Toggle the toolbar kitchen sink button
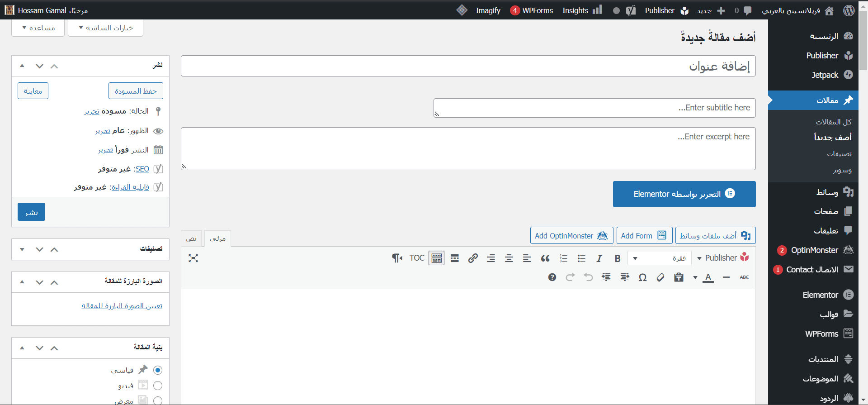Screen dimensions: 868x405 coord(437,258)
